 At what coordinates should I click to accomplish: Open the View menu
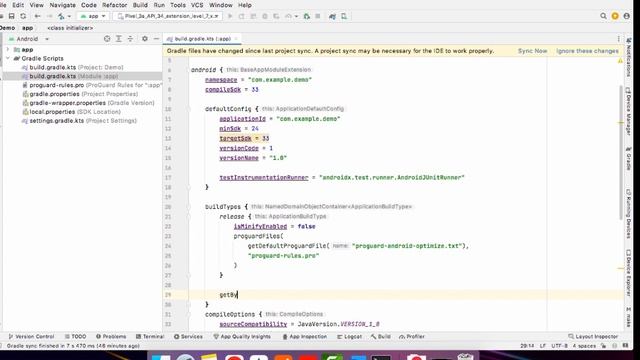36,5
